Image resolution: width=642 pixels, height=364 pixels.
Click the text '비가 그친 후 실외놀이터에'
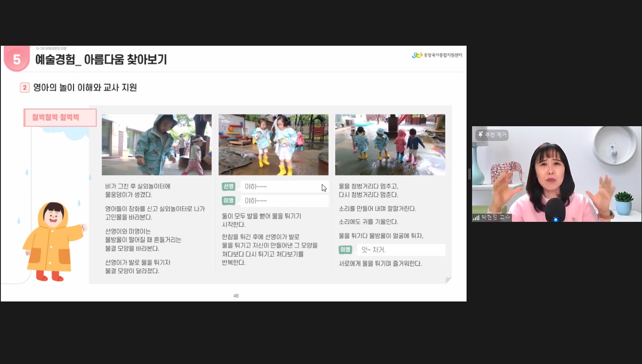[138, 186]
